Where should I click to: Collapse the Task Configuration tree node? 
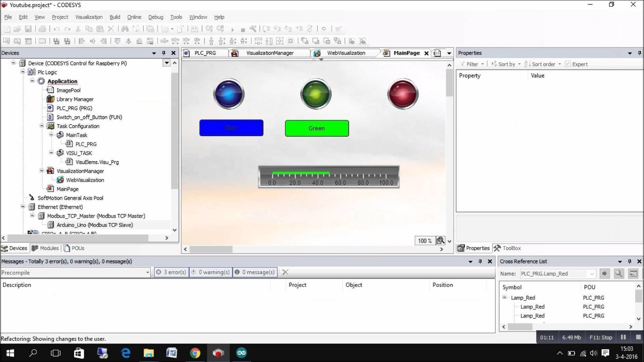(x=41, y=126)
